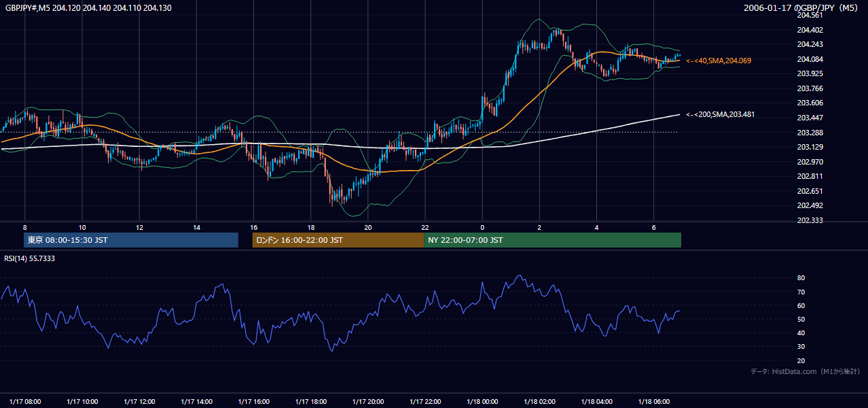
Task: Click hour tick 0 under price chart
Action: tap(482, 227)
